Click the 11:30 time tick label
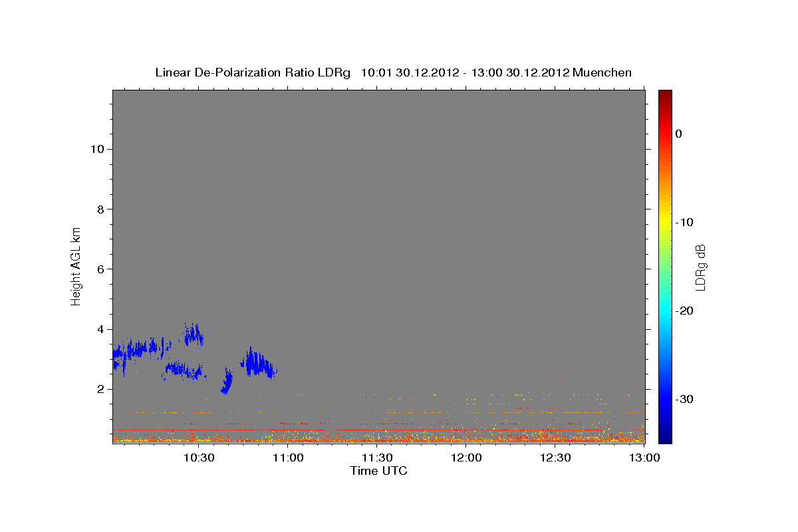 point(378,458)
